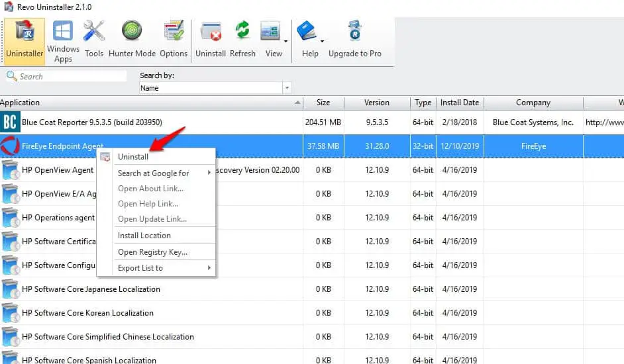Choose Uninstall from the context menu

(x=133, y=157)
